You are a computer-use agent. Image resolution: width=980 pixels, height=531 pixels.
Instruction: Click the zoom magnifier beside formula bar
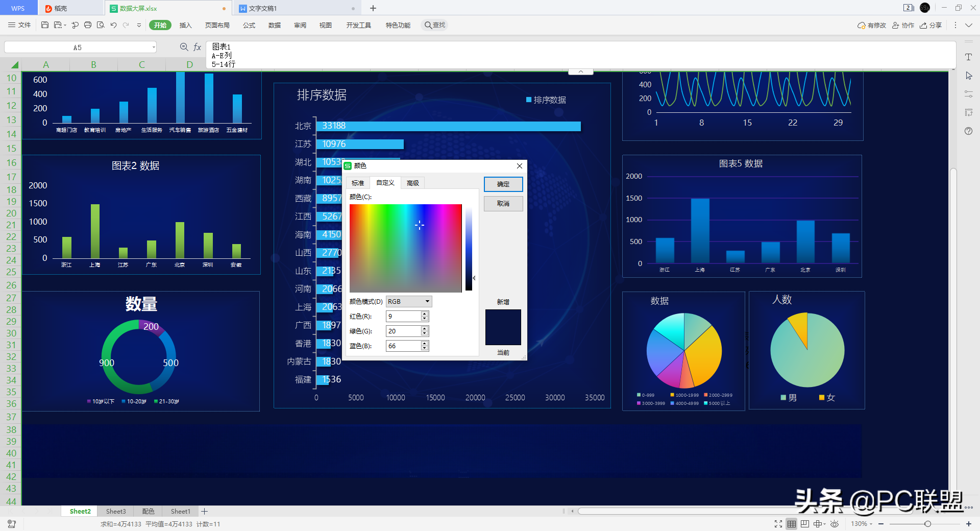click(184, 47)
